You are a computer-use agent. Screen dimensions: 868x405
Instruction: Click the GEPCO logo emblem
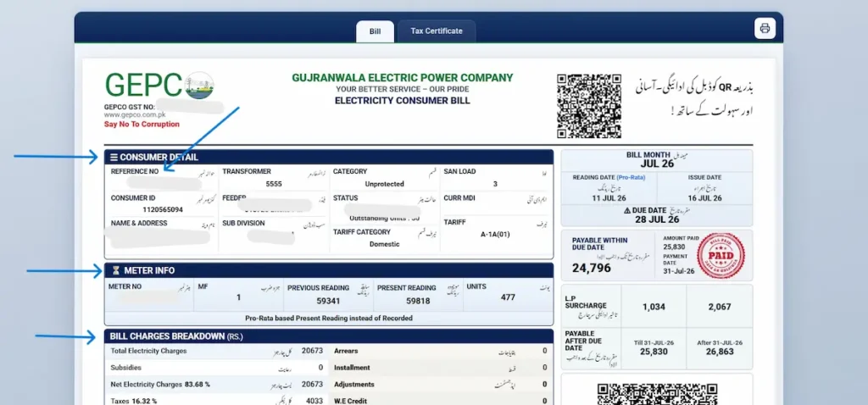(x=199, y=86)
